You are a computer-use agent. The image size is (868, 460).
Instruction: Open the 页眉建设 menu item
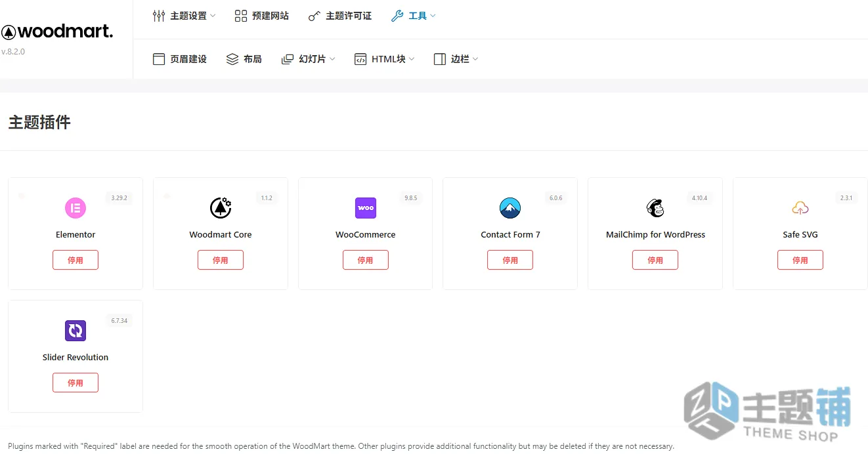point(188,59)
